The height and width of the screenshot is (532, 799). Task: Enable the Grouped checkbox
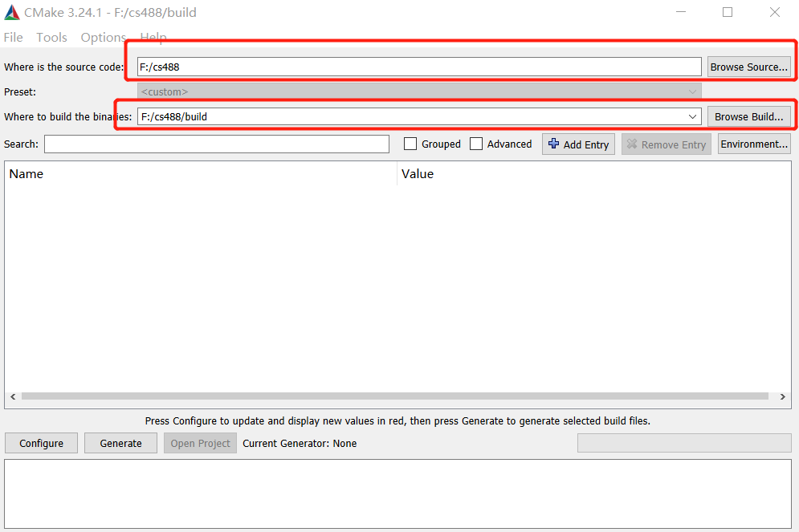click(x=410, y=144)
